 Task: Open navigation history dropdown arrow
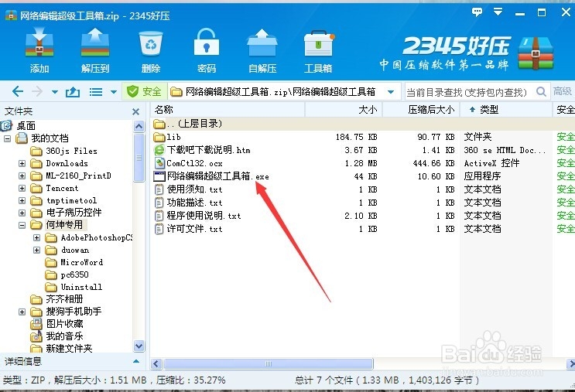click(55, 92)
